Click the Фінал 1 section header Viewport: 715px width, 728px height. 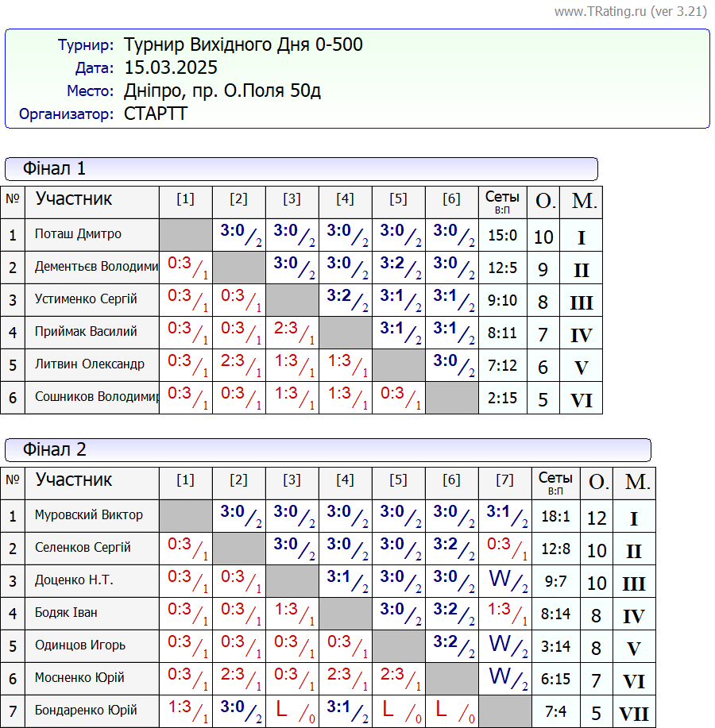point(54,168)
